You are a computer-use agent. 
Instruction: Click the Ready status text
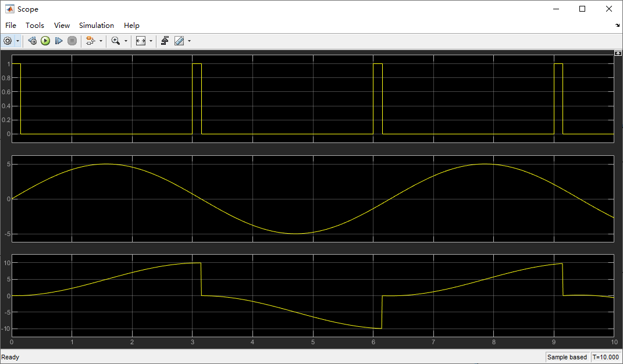(10, 357)
